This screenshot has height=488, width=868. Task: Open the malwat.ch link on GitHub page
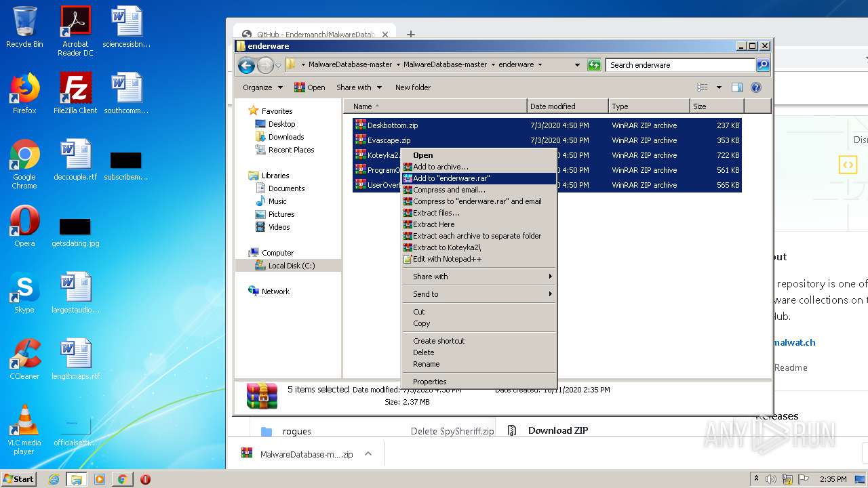click(x=794, y=342)
